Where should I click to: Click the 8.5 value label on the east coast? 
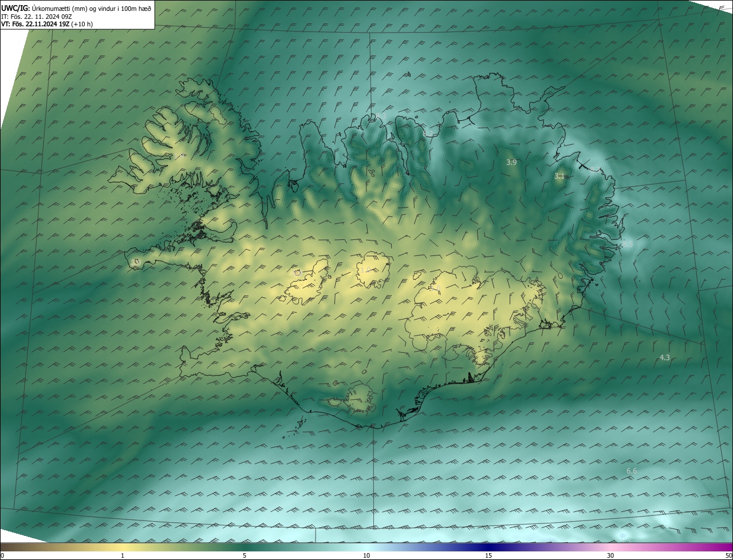pos(628,244)
